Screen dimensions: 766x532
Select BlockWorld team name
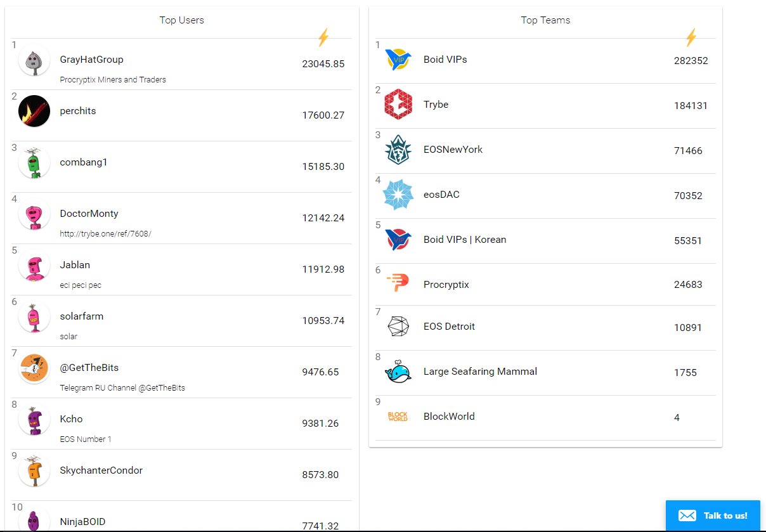coord(449,417)
